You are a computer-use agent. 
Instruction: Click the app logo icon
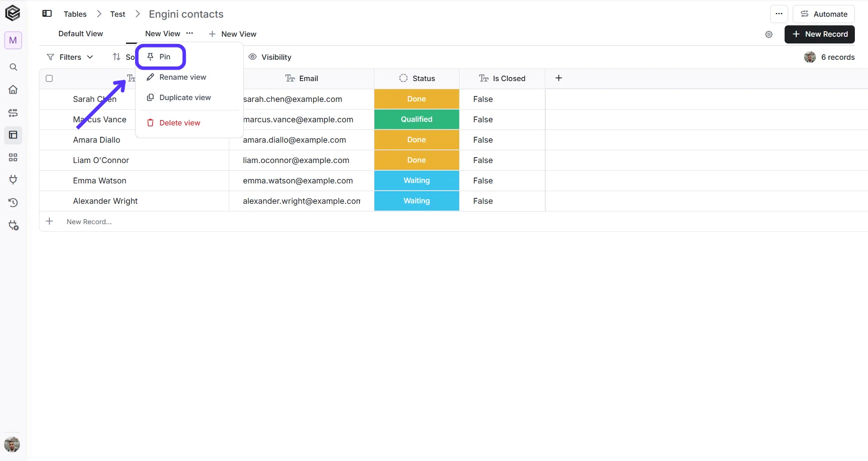[x=13, y=13]
